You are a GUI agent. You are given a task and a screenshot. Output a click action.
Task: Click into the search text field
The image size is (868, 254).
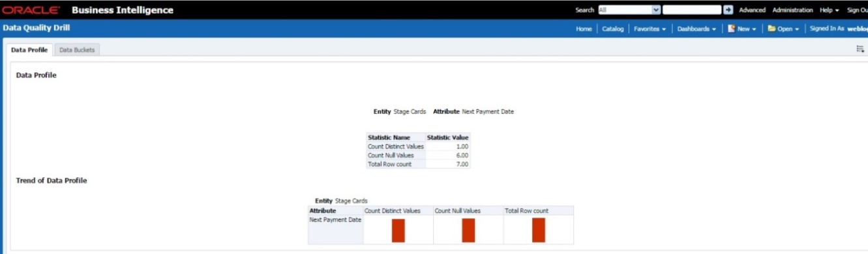(x=692, y=10)
